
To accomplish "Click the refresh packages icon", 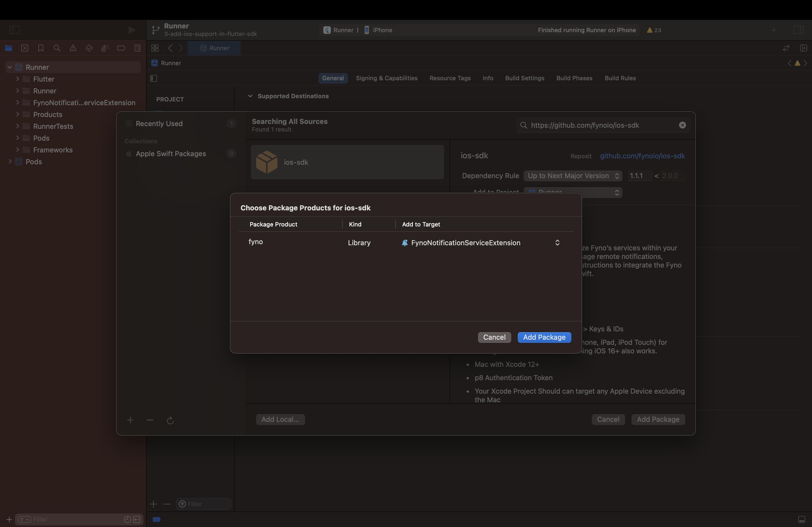I will (x=170, y=420).
